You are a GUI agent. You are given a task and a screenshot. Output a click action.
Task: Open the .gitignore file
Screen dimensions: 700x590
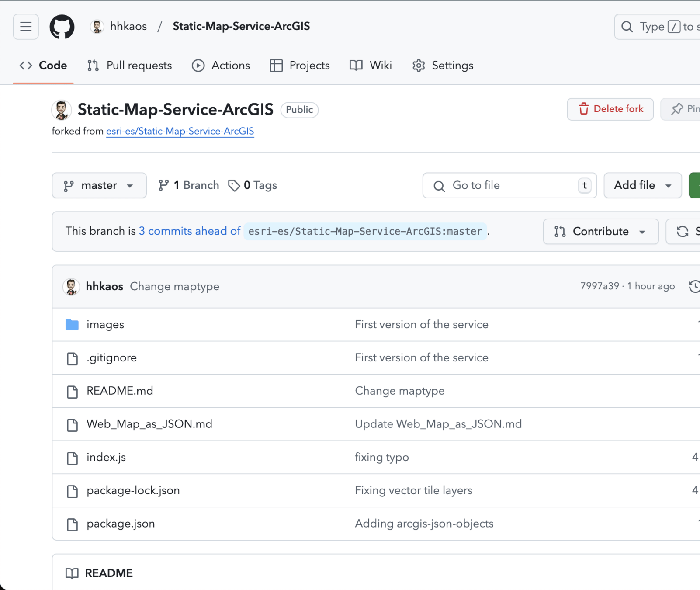111,357
